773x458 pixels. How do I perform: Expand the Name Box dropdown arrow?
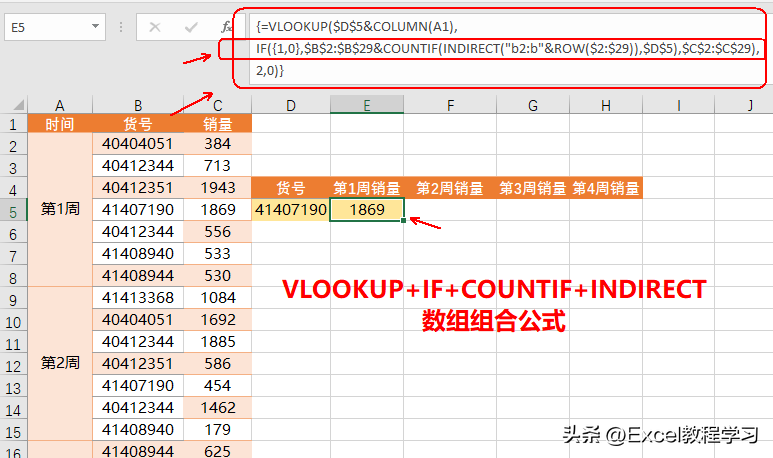[x=95, y=27]
